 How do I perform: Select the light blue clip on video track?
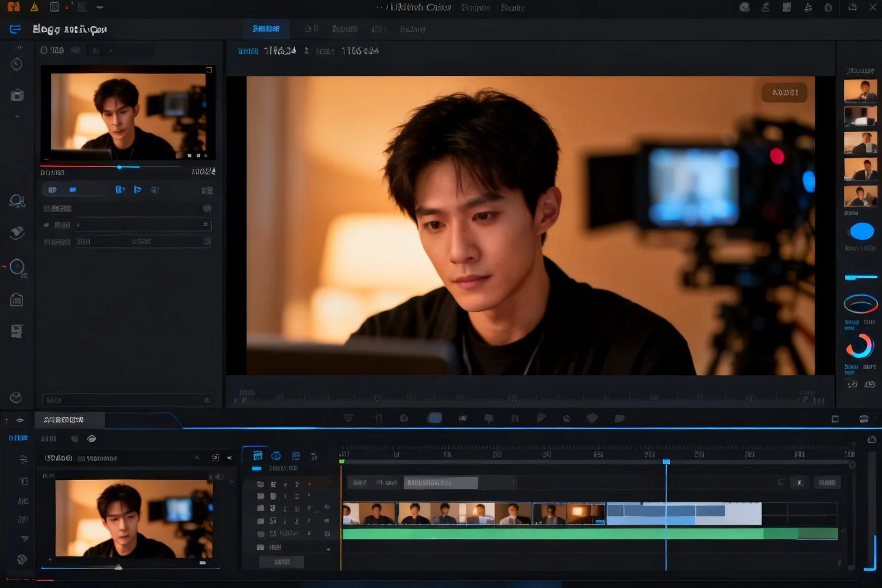tap(684, 513)
